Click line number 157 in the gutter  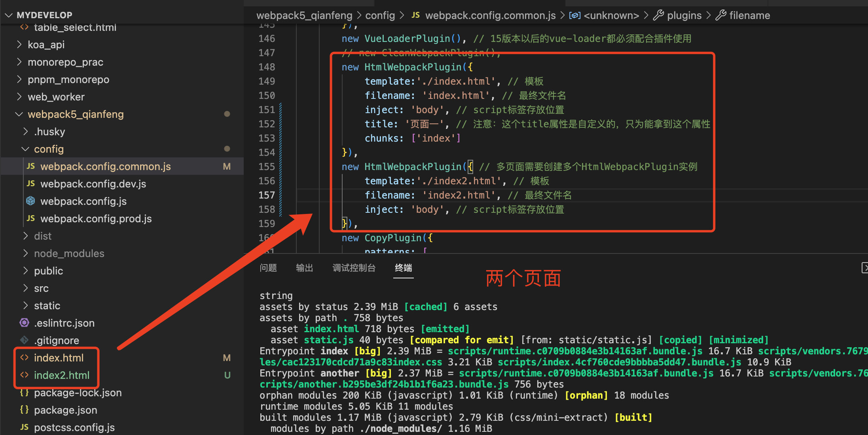pyautogui.click(x=267, y=195)
